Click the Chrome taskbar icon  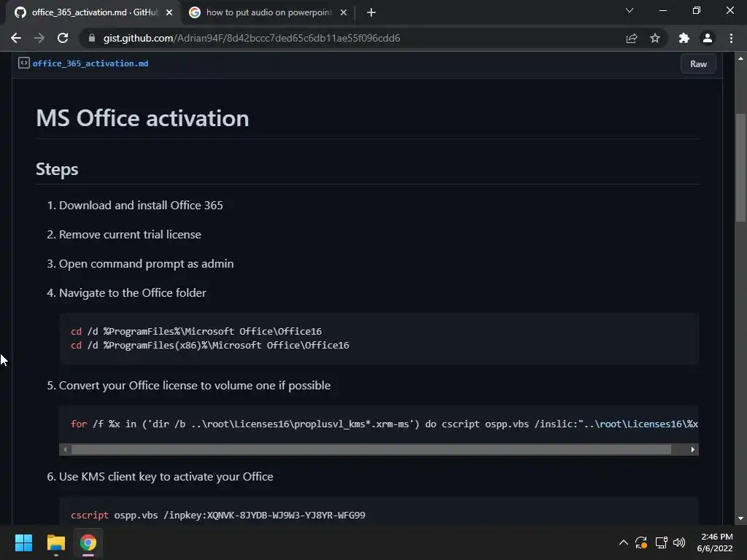pyautogui.click(x=88, y=542)
